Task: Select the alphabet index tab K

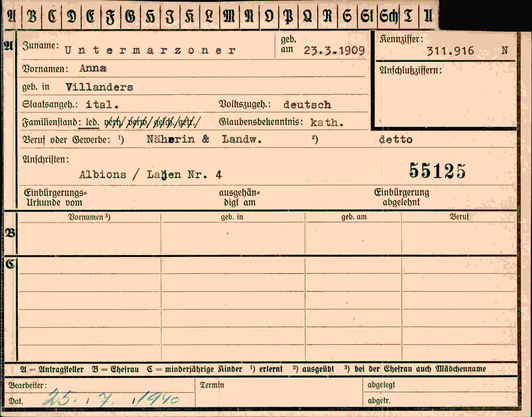Action: (190, 16)
